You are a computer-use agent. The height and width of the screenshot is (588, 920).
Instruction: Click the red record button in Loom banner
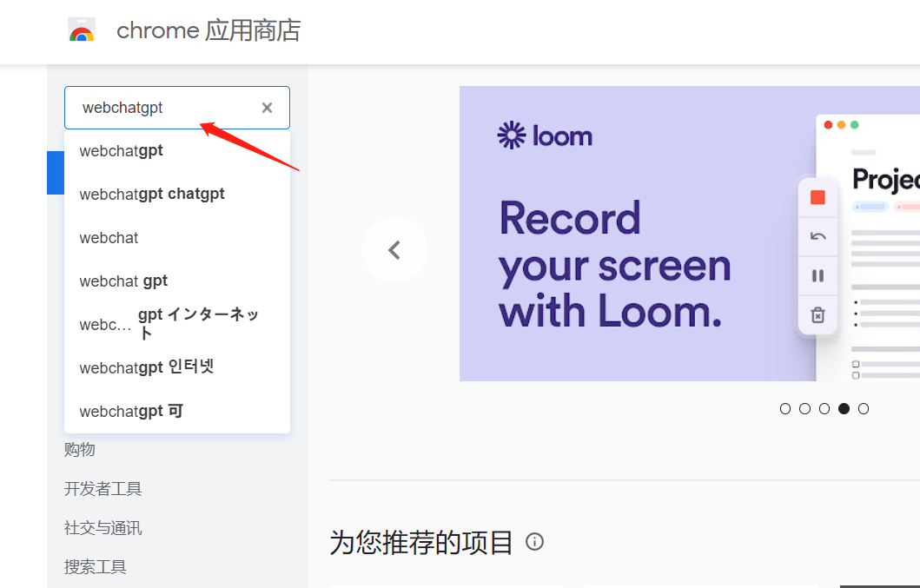[817, 197]
